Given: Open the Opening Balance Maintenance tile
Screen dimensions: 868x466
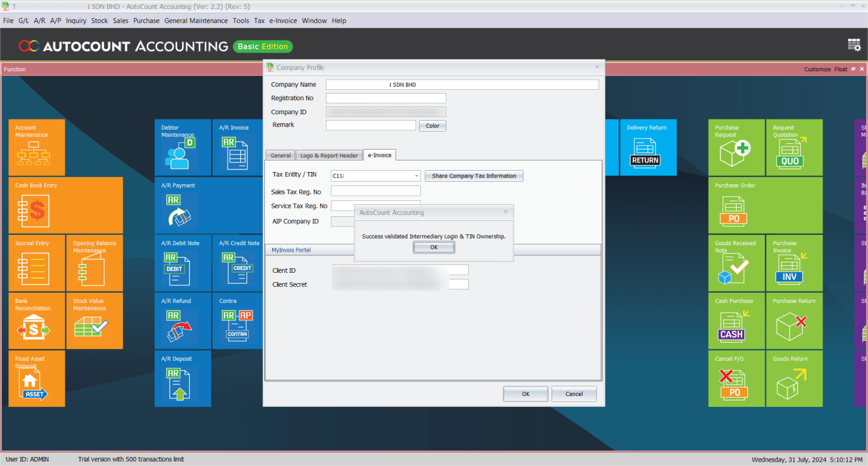Looking at the screenshot, I should 94,263.
